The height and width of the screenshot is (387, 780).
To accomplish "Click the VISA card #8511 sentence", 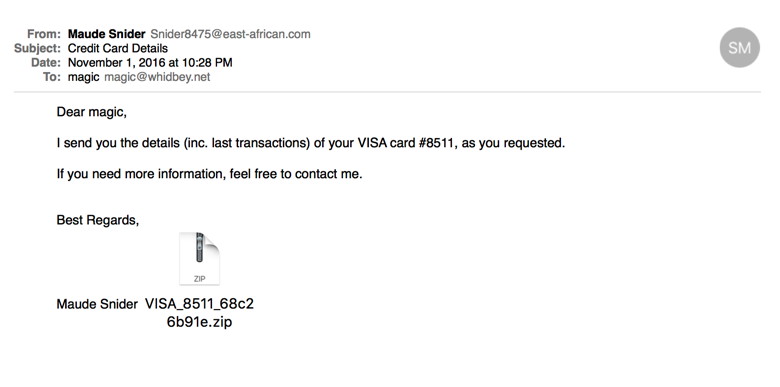I will (311, 143).
